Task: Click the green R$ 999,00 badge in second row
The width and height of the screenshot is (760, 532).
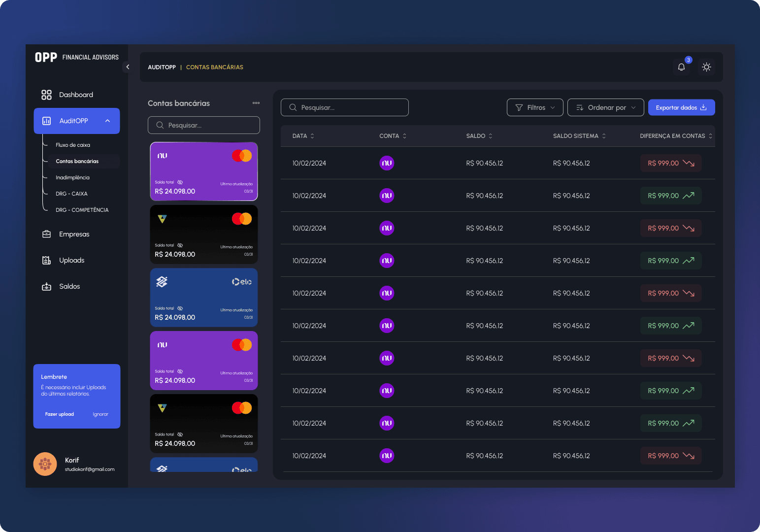Action: click(x=671, y=196)
